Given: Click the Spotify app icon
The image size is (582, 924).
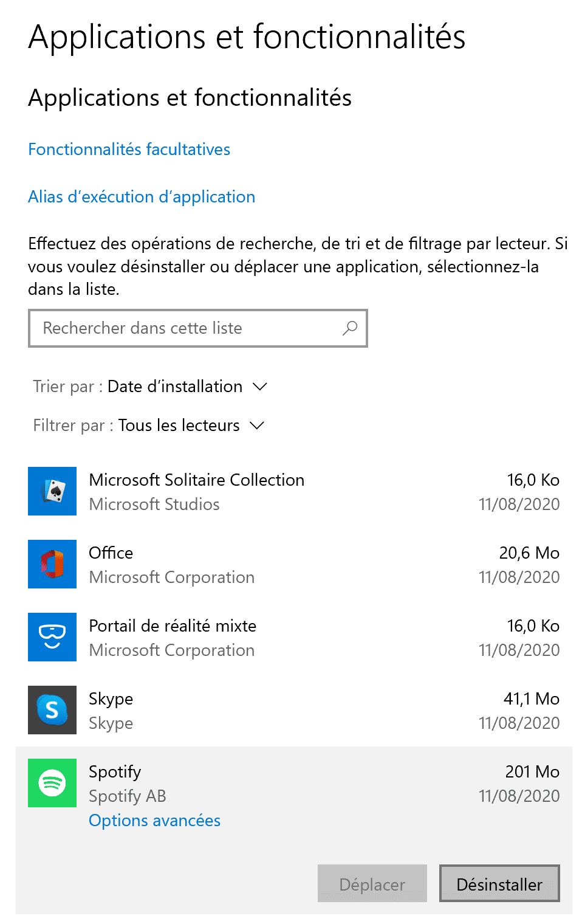Looking at the screenshot, I should [x=52, y=783].
